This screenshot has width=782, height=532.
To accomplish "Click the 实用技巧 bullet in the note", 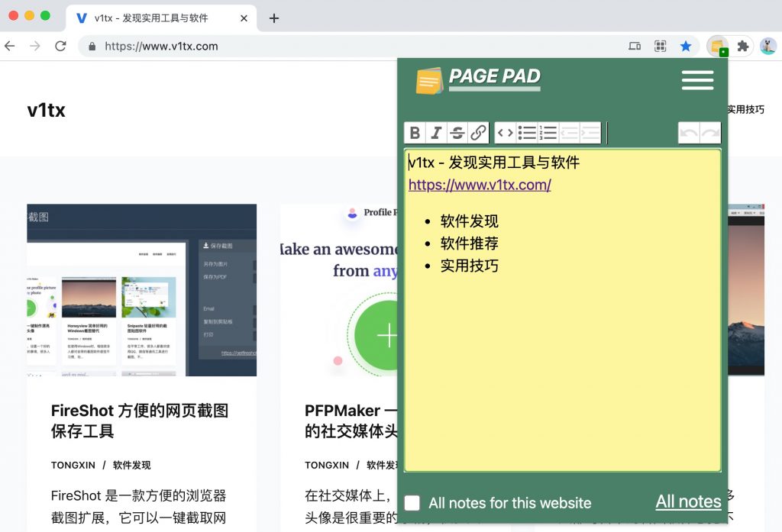I will pyautogui.click(x=470, y=266).
